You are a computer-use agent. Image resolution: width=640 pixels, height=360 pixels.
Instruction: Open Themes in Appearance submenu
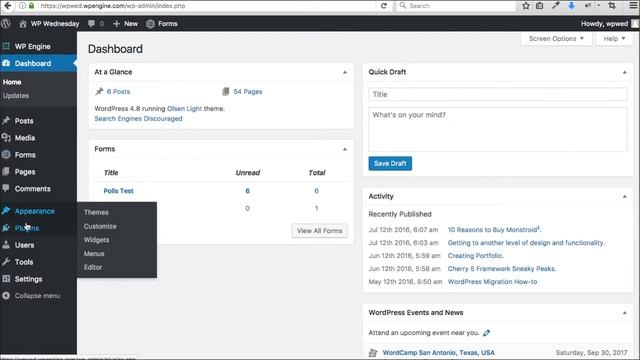point(96,212)
